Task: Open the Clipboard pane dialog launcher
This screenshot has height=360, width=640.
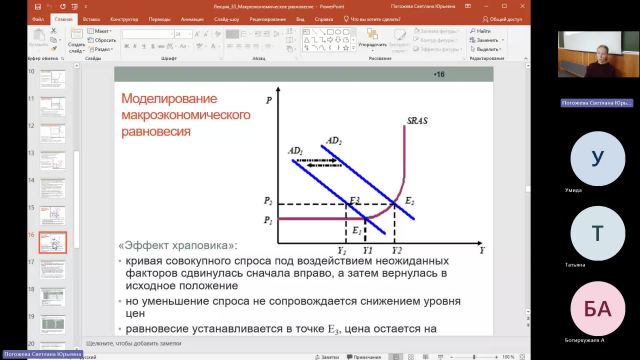Action: point(62,59)
